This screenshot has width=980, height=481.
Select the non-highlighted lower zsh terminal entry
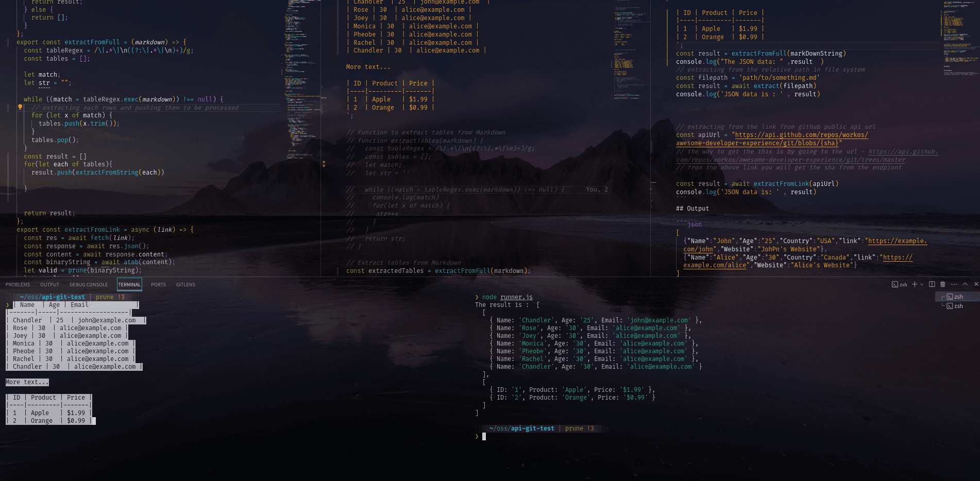[x=957, y=306]
